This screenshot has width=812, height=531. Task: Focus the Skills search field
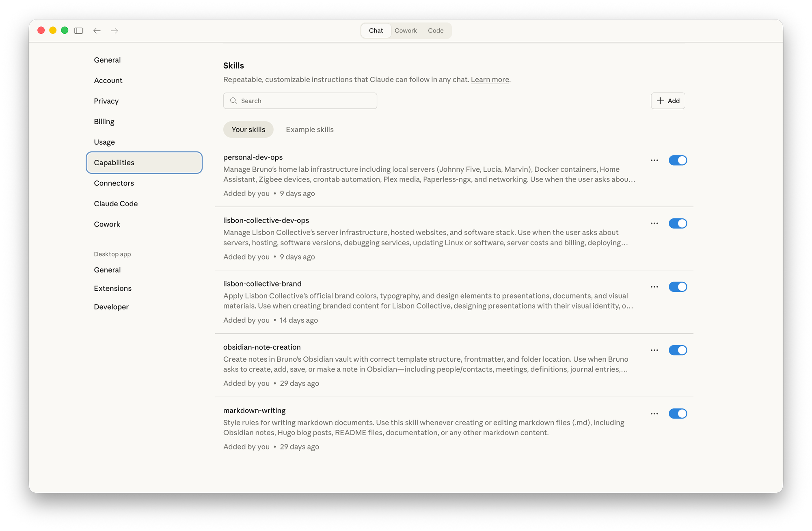click(304, 101)
